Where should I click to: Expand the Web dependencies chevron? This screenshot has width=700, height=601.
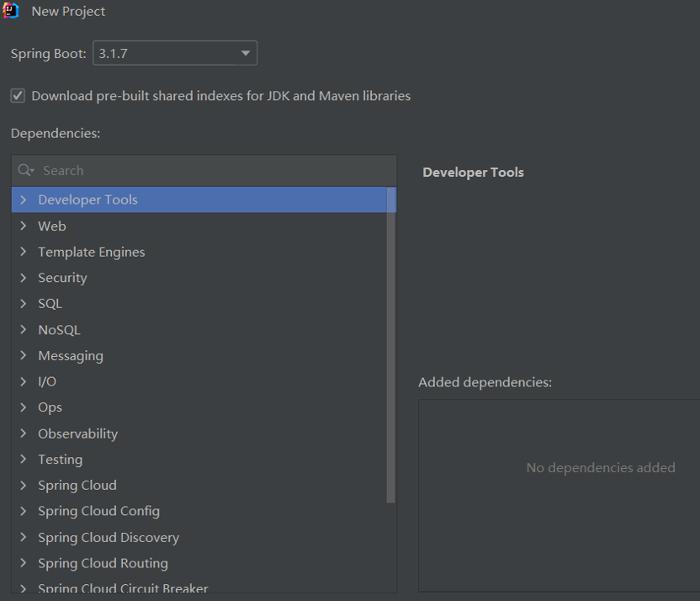pos(24,226)
